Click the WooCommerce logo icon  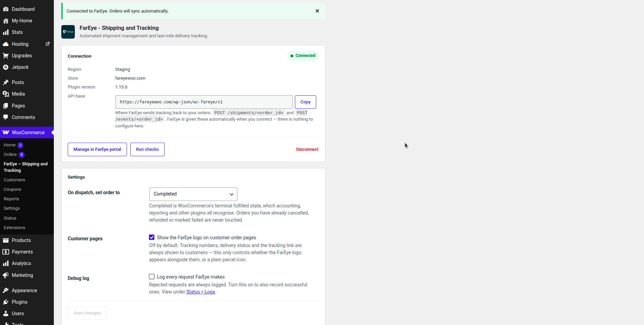coord(6,133)
